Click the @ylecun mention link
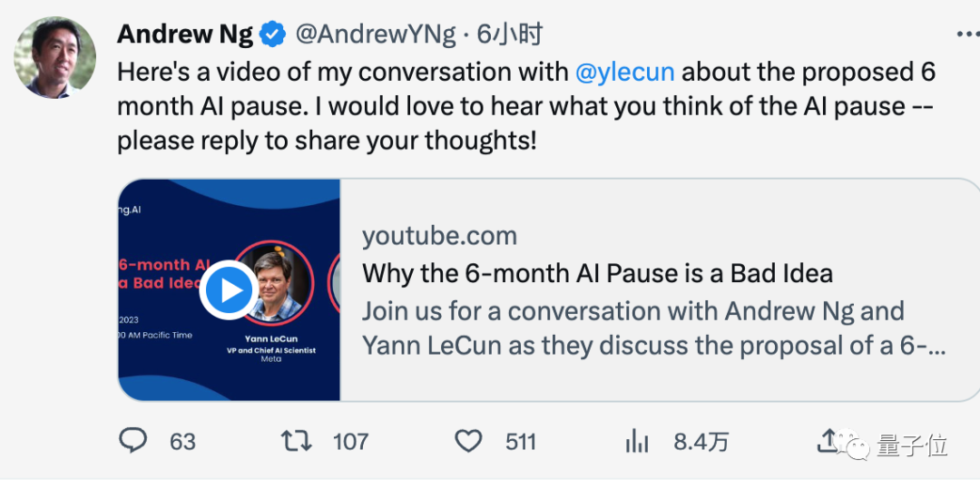980x489 pixels. 628,72
